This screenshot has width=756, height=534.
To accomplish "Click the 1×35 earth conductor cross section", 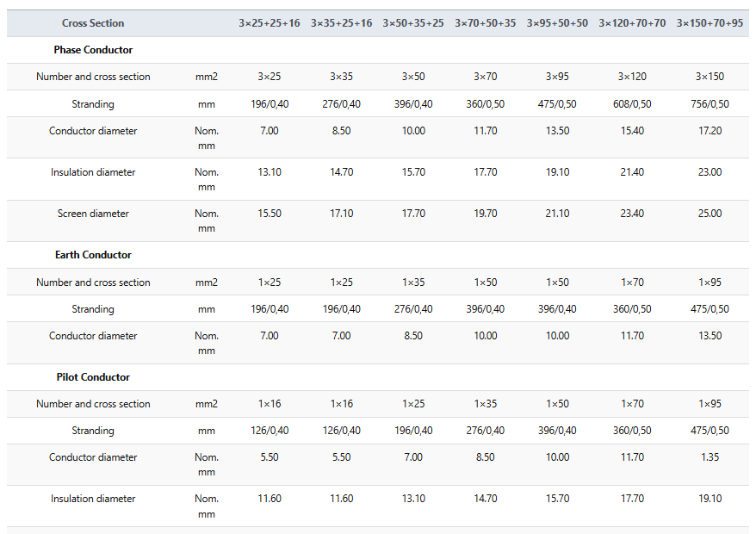I will tap(413, 283).
